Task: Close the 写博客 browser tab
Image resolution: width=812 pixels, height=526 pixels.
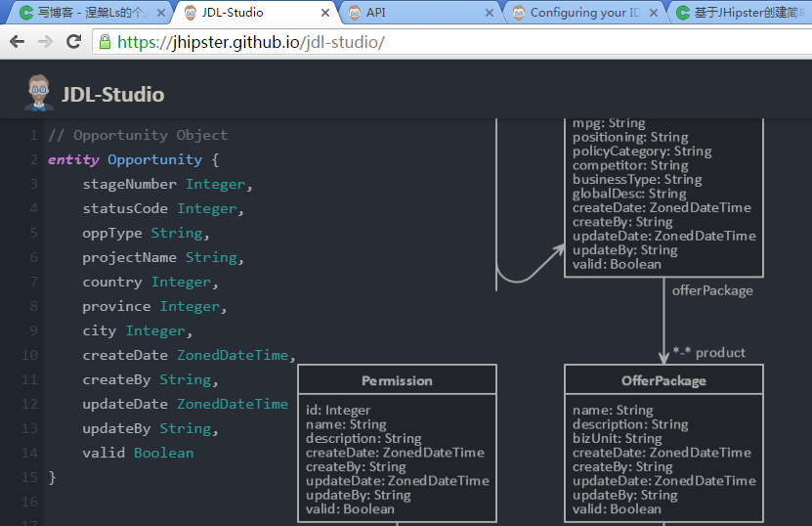Action: click(x=160, y=13)
